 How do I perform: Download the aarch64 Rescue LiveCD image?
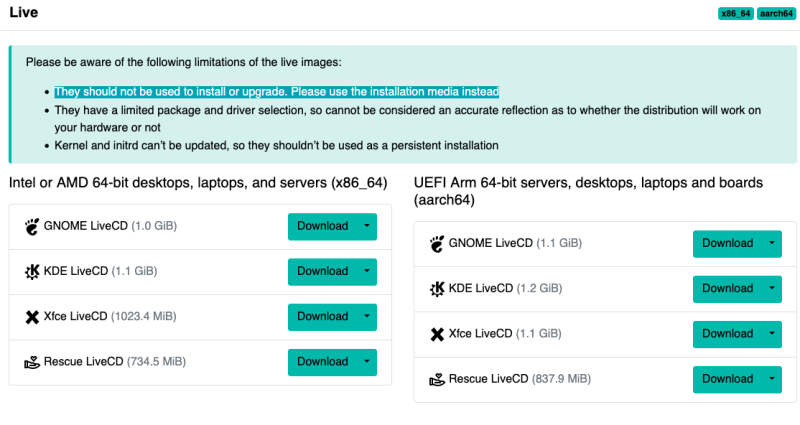point(727,379)
